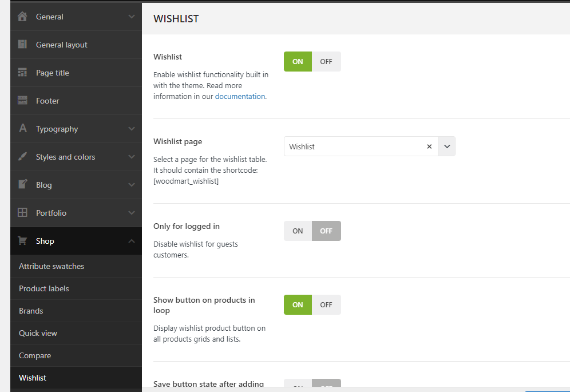
Task: Click the Page title grid icon
Action: coord(23,73)
